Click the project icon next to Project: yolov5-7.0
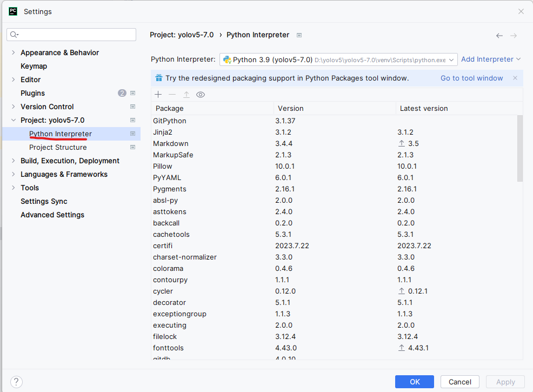This screenshot has height=392, width=533. pos(133,120)
